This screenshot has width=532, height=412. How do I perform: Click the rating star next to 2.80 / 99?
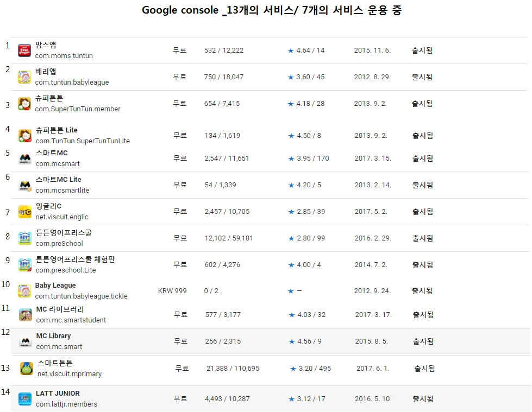pos(291,238)
